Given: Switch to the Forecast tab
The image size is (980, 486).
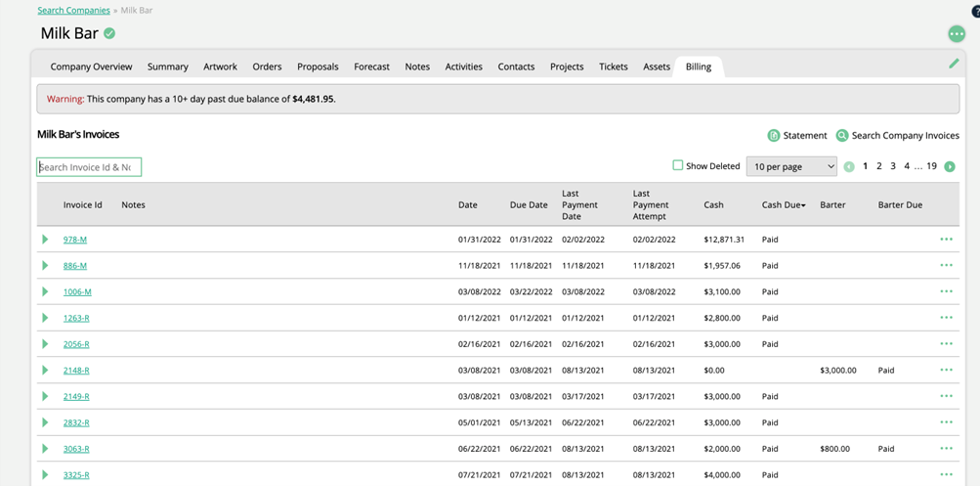Looking at the screenshot, I should point(371,66).
